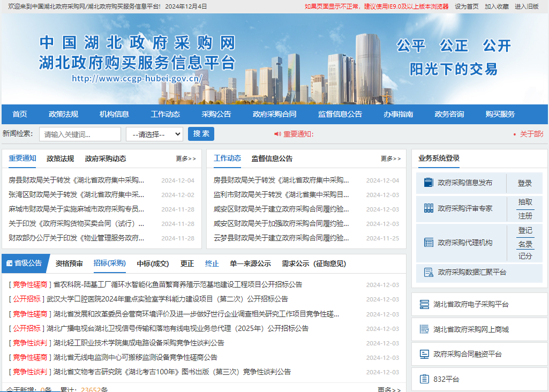
Task: Expand 更多 in the 工作动态 panel
Action: (x=390, y=159)
